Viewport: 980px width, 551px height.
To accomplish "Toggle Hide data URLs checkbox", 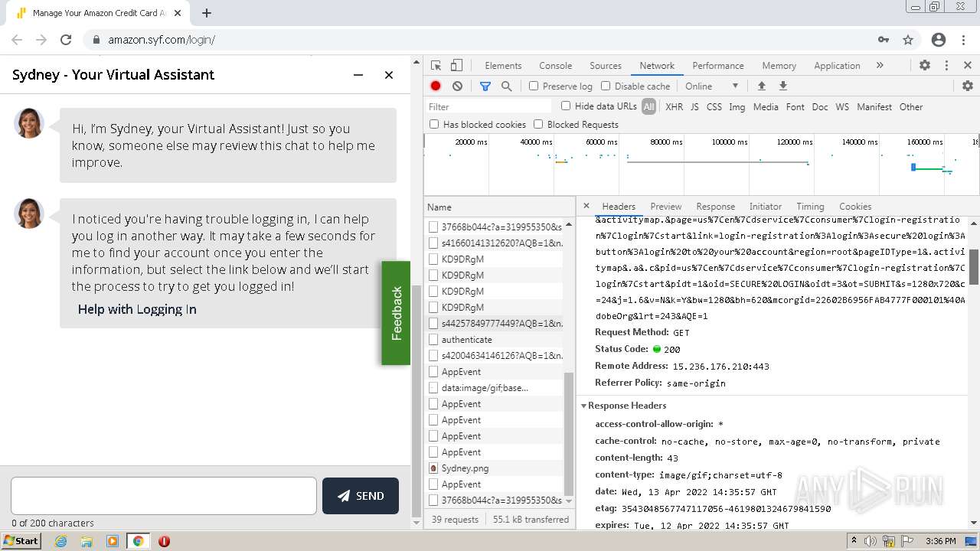I will click(566, 106).
